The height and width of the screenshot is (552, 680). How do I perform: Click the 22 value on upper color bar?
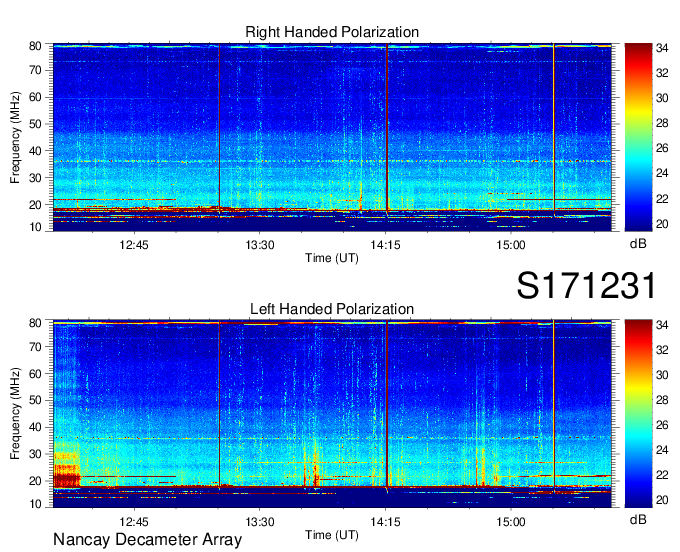(x=662, y=199)
